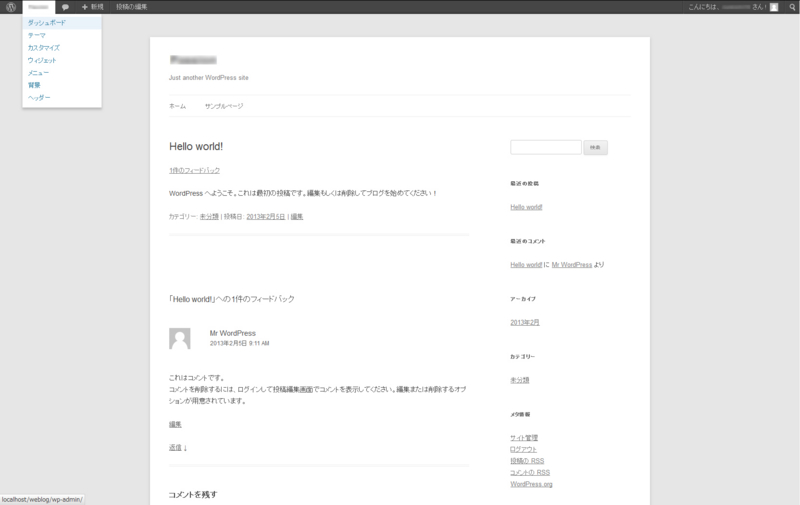Click the search magnifier in admin bar
800x505 pixels.
click(x=792, y=7)
